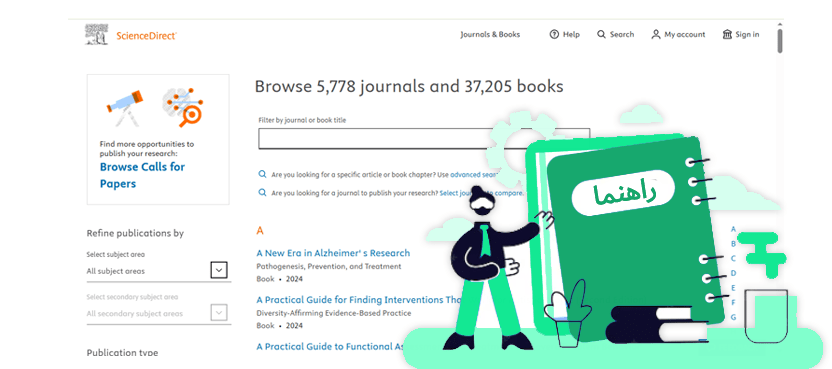
Task: Click the advanced search link
Action: pos(474,174)
